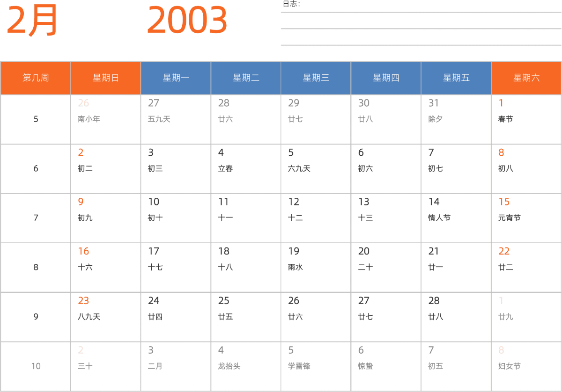This screenshot has width=562, height=392.
Task: Select the 31 除夕 cell
Action: [456, 119]
